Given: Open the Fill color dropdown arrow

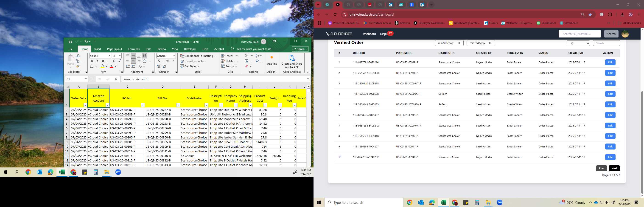Looking at the screenshot, I should pos(106,66).
